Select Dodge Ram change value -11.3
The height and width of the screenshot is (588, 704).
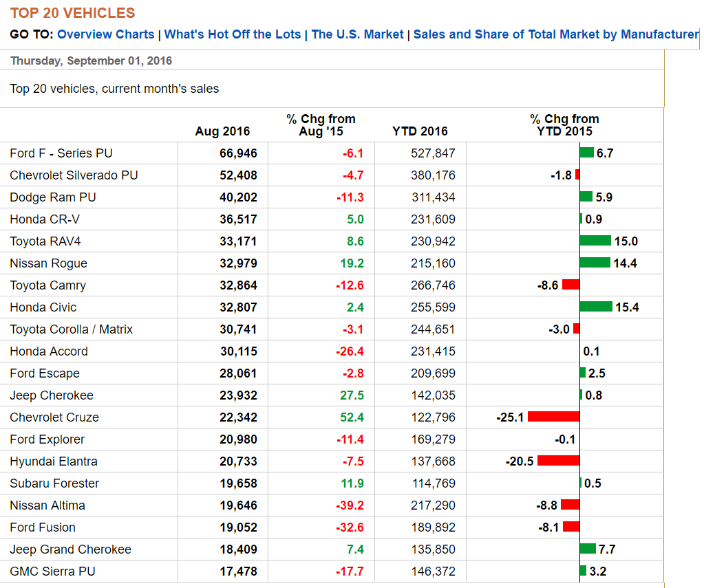point(350,197)
